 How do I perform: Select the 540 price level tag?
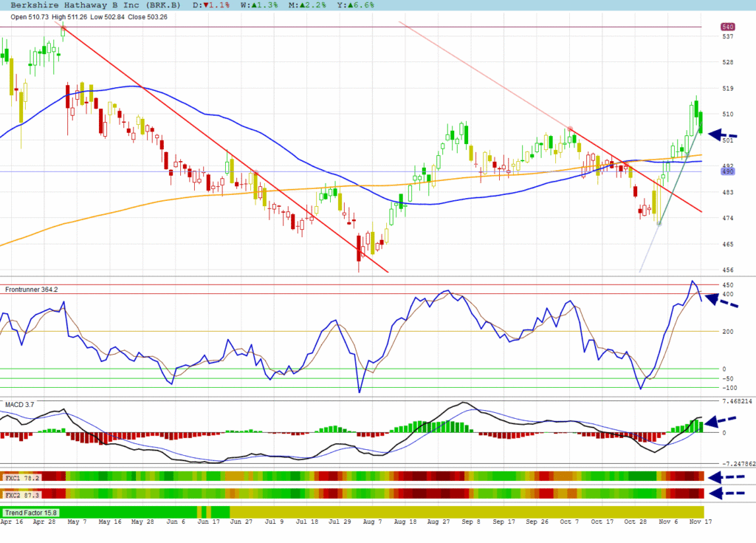pos(727,27)
